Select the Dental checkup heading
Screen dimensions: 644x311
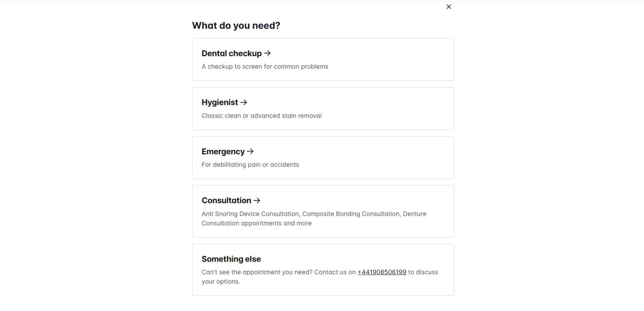232,53
